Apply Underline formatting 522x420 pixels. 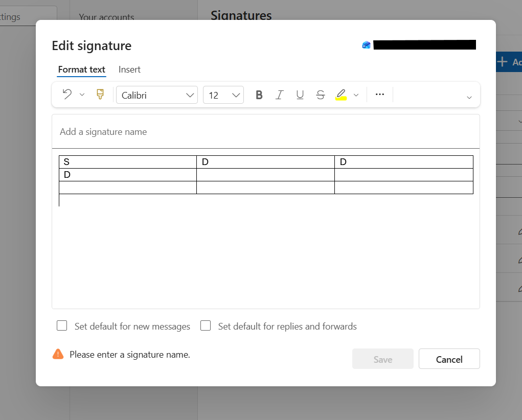tap(300, 95)
